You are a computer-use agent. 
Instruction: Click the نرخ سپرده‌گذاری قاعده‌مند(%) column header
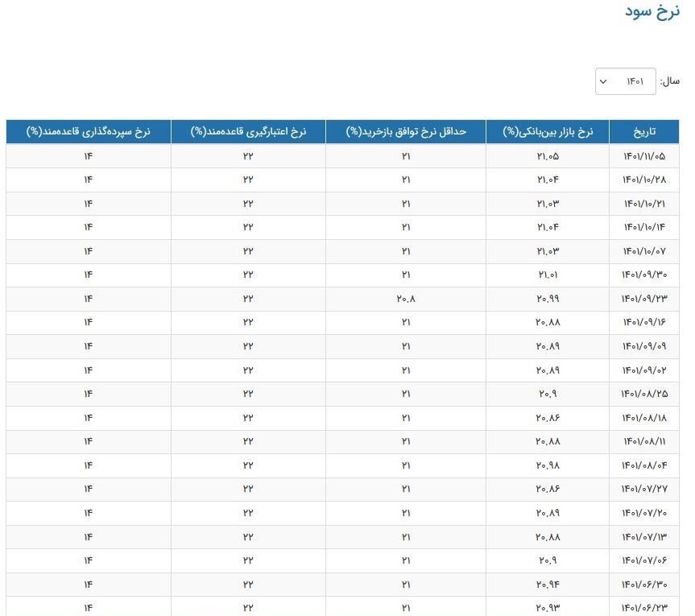click(x=88, y=131)
